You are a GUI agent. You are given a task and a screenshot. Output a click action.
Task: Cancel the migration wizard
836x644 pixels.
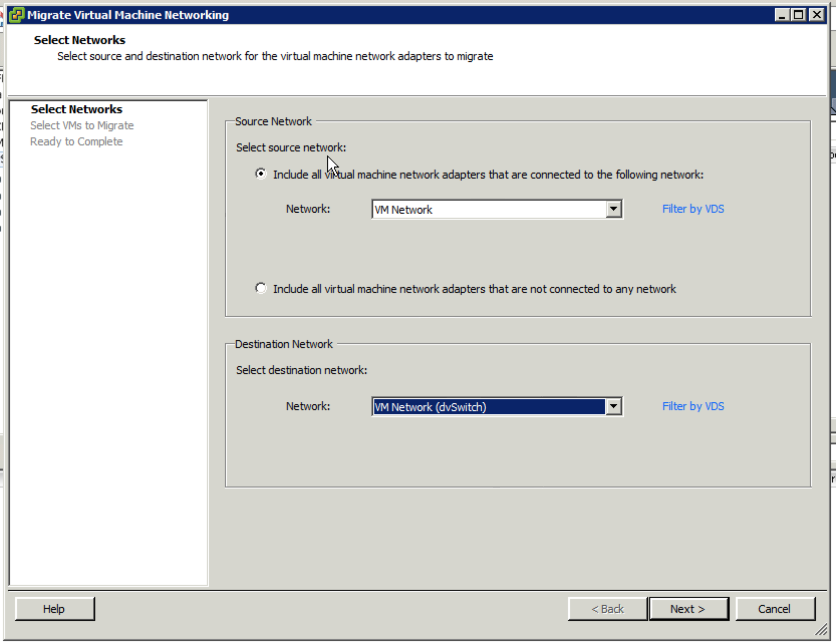pyautogui.click(x=774, y=609)
